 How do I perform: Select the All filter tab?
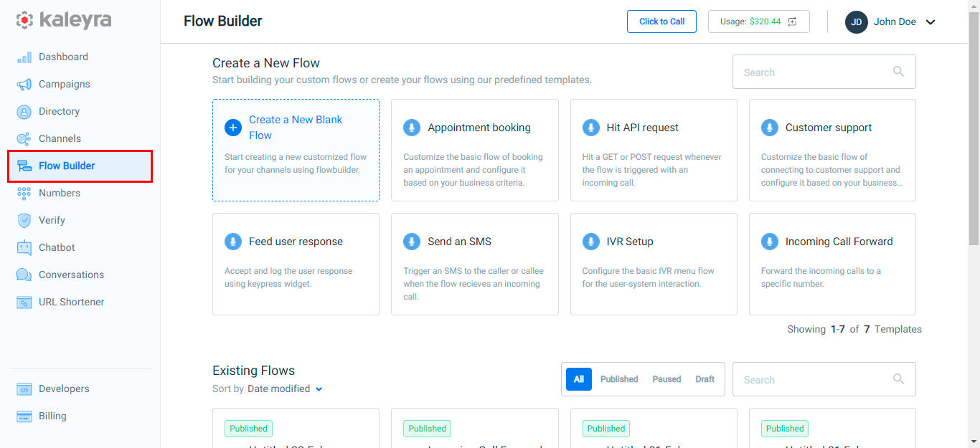(579, 379)
